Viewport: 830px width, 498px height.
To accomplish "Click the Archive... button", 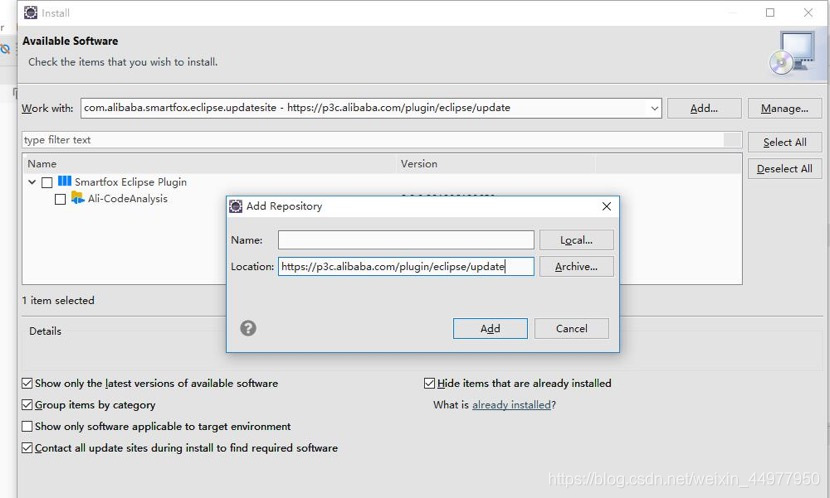I will (x=576, y=267).
